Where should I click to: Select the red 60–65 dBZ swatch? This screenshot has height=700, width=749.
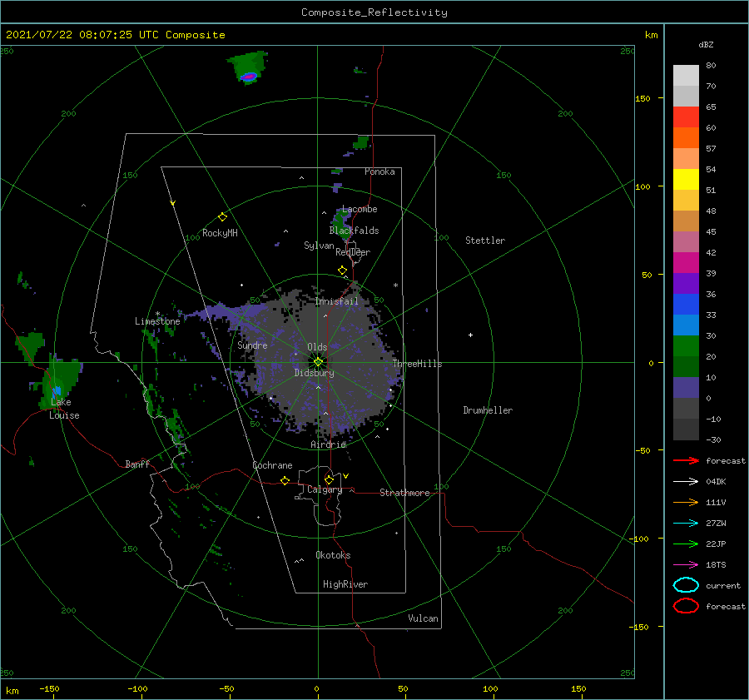[686, 117]
